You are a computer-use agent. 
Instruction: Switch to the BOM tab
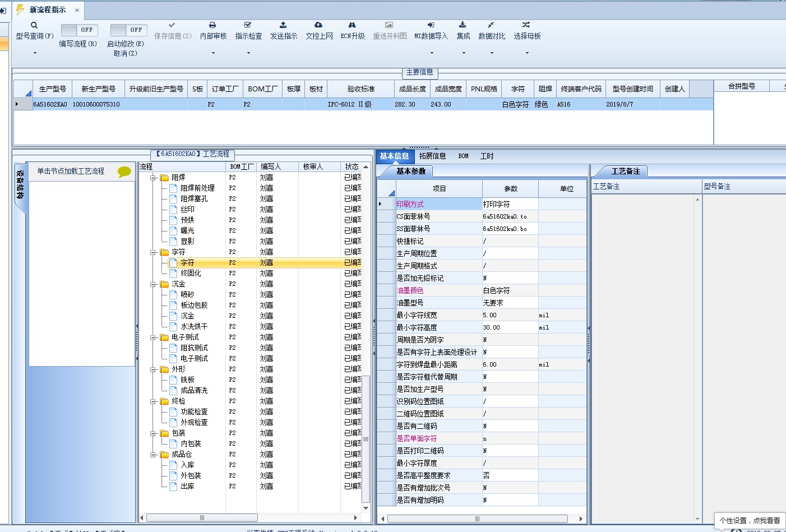pos(463,156)
